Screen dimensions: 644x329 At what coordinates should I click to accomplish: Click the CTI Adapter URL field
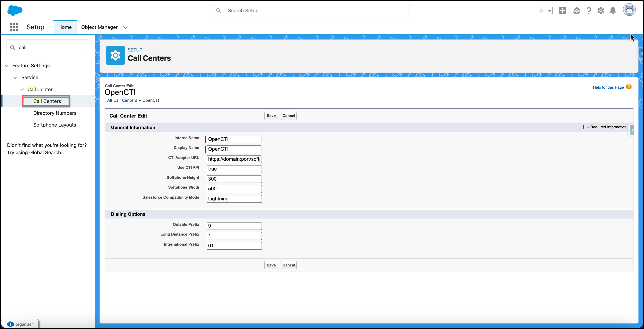click(x=234, y=159)
